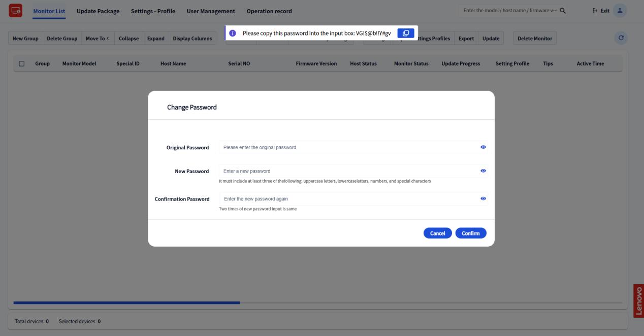The image size is (644, 336).
Task: Click the search magnifier icon
Action: [x=562, y=11]
